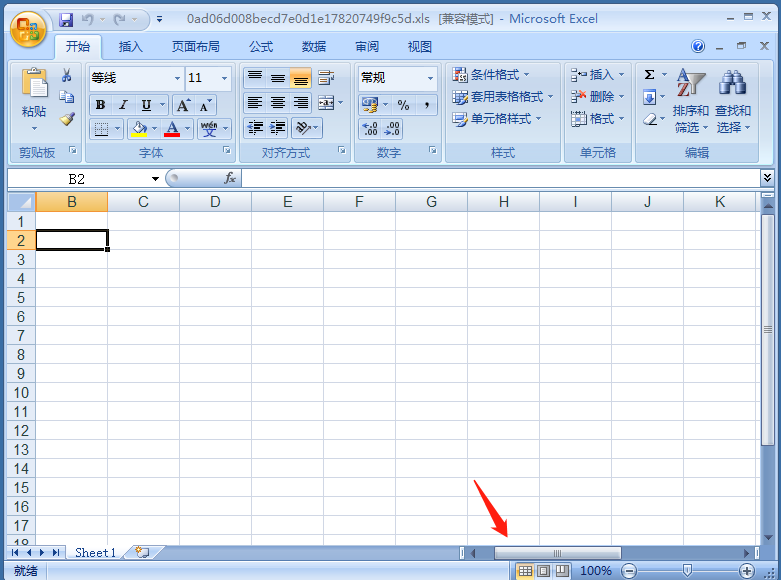Open Excel Help question mark
781x580 pixels.
[698, 46]
